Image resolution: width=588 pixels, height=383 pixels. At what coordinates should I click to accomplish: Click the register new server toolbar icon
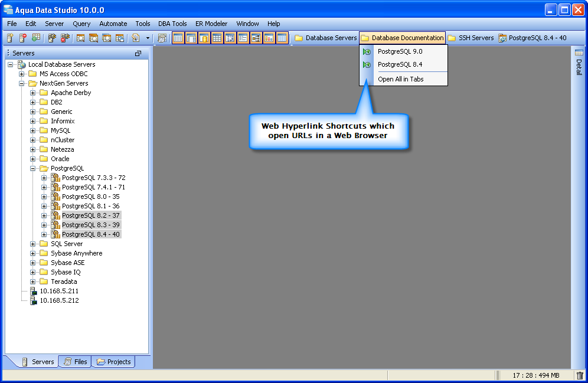pyautogui.click(x=10, y=38)
